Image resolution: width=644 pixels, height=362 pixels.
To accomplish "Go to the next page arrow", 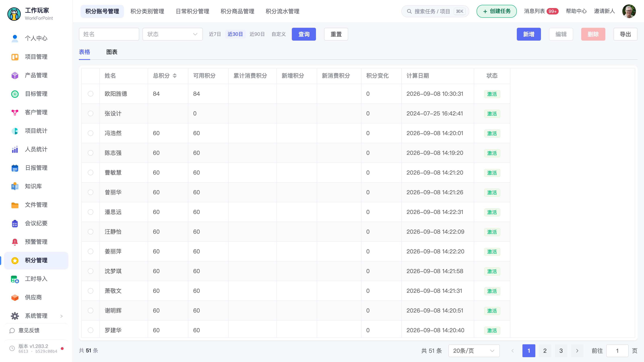I will pyautogui.click(x=577, y=351).
